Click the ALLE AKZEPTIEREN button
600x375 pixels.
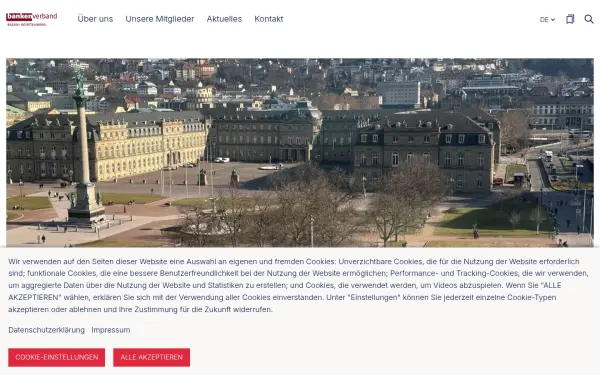(152, 357)
